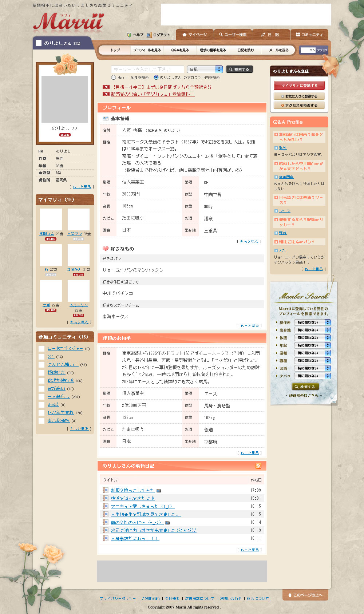This screenshot has height=614, width=364.
Task: Open ヘルプ help link
Action: click(135, 35)
